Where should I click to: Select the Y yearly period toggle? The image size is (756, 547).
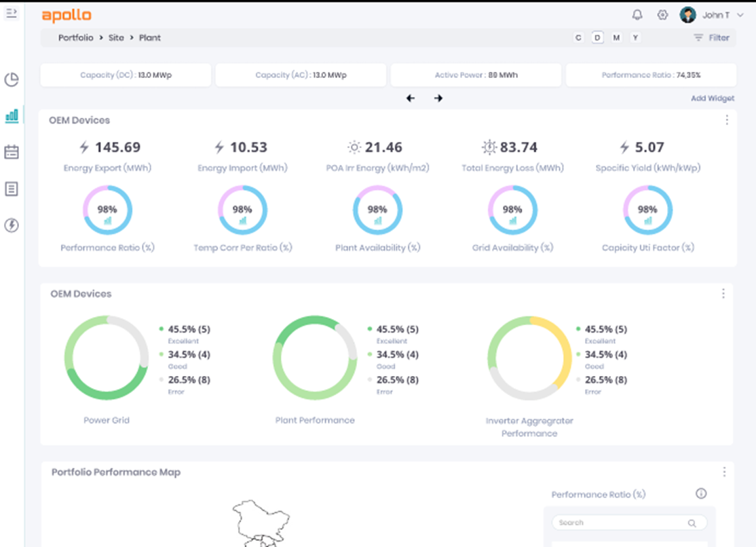pos(635,38)
